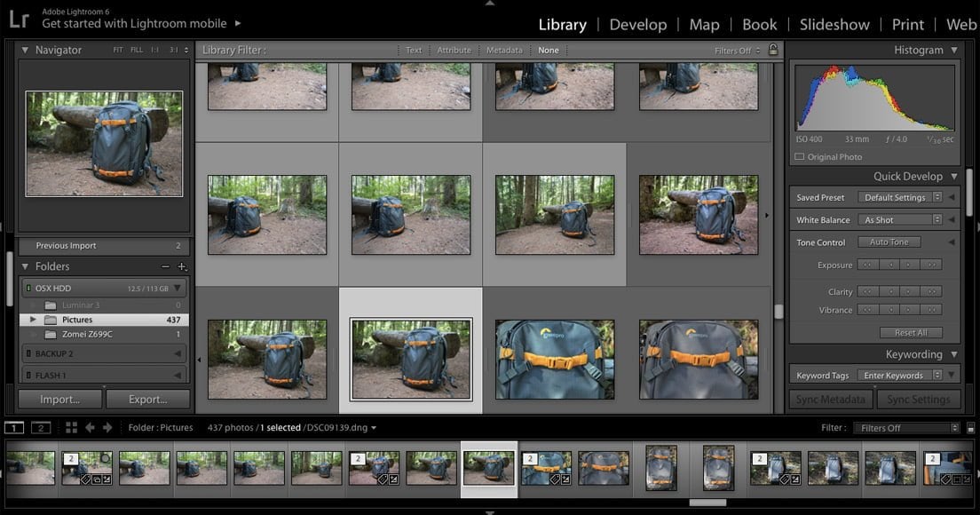
Task: Set Navigator zoom to 1:1
Action: click(x=154, y=50)
